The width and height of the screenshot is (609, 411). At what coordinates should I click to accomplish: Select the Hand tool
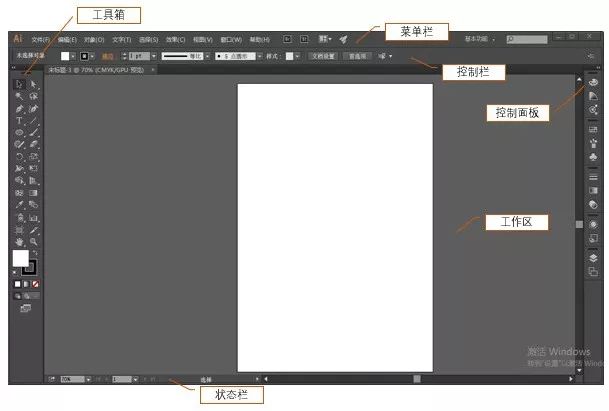coord(19,242)
